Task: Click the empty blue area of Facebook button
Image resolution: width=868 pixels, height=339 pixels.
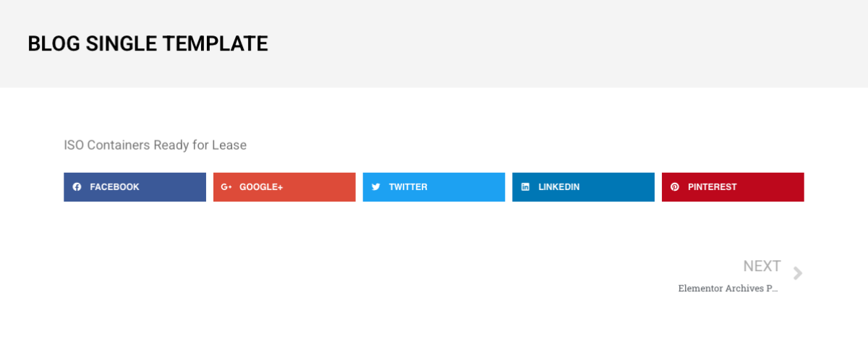Action: [x=174, y=187]
